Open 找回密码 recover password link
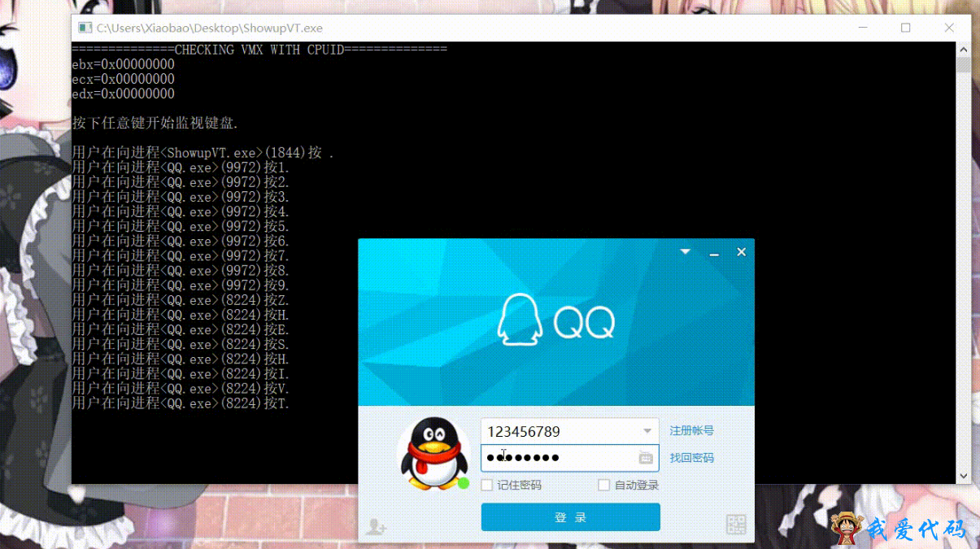Viewport: 980px width, 549px height. 692,458
